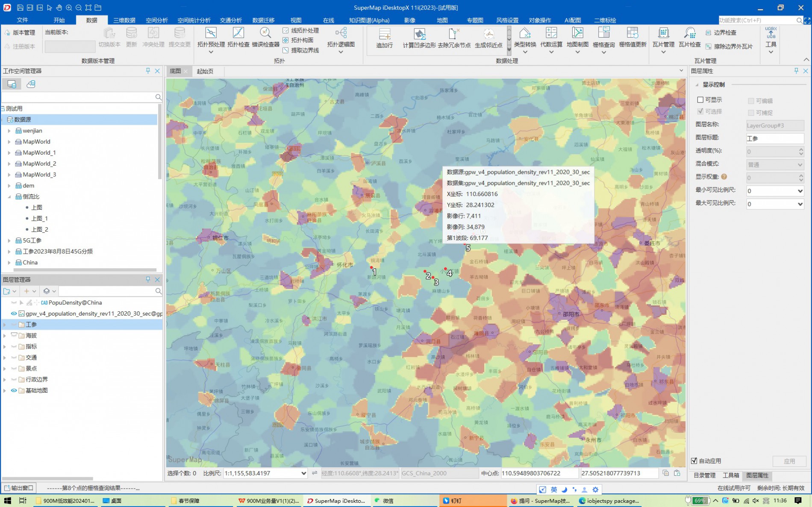The width and height of the screenshot is (812, 507).
Task: Click the 提取边界线 option
Action: [300, 50]
